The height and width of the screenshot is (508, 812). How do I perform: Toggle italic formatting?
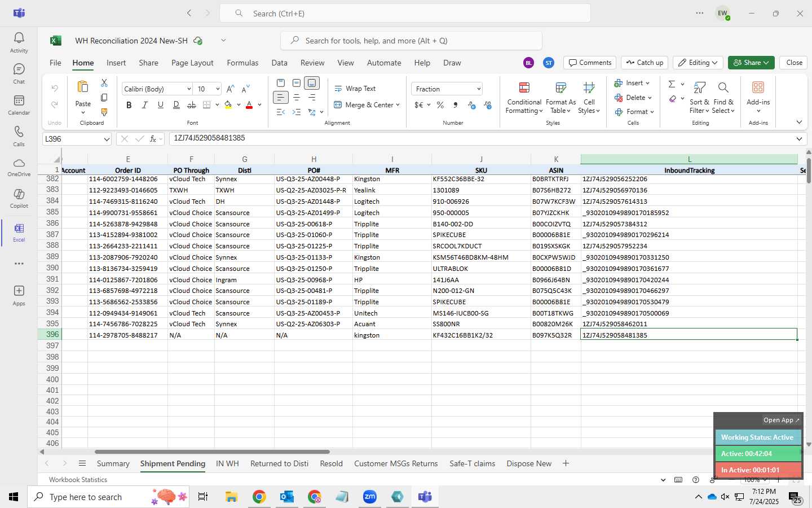tap(145, 105)
